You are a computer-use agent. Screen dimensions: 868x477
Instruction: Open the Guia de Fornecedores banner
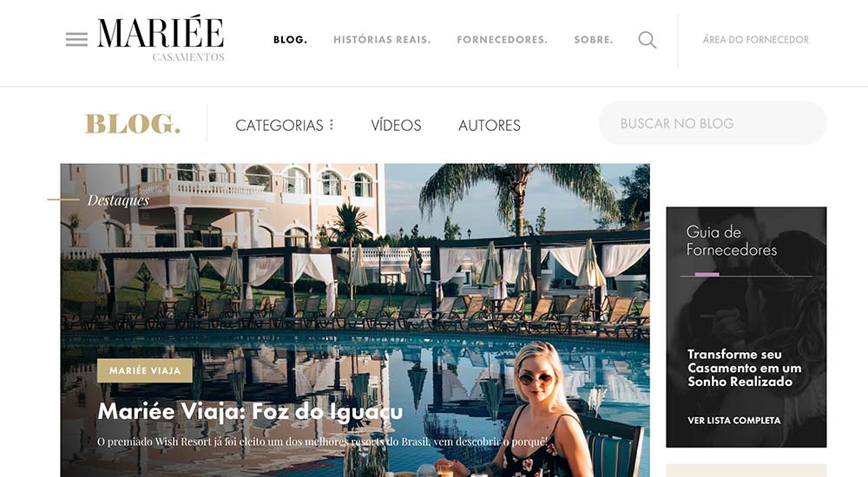[746, 327]
